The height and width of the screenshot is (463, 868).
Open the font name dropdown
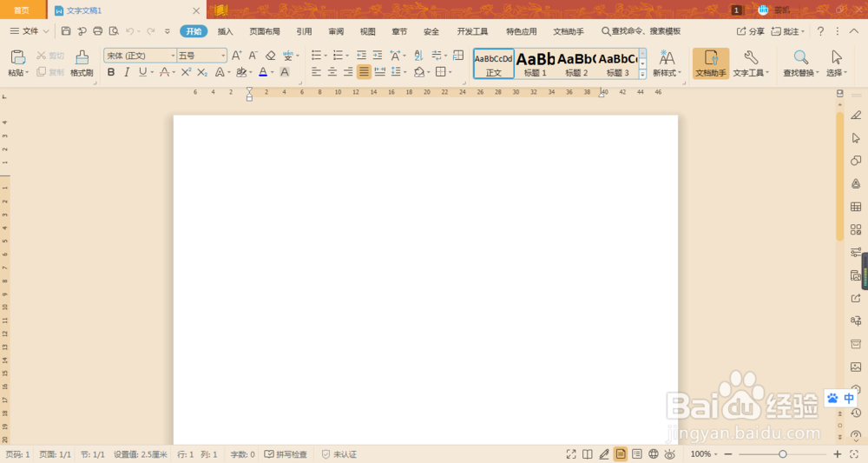[173, 56]
